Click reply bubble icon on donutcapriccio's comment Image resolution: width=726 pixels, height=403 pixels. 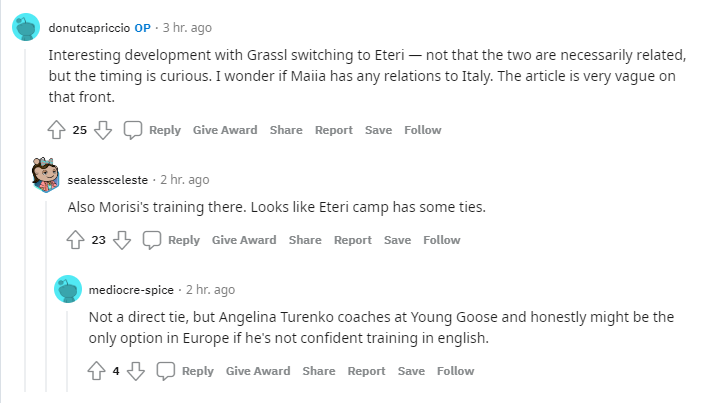click(133, 130)
